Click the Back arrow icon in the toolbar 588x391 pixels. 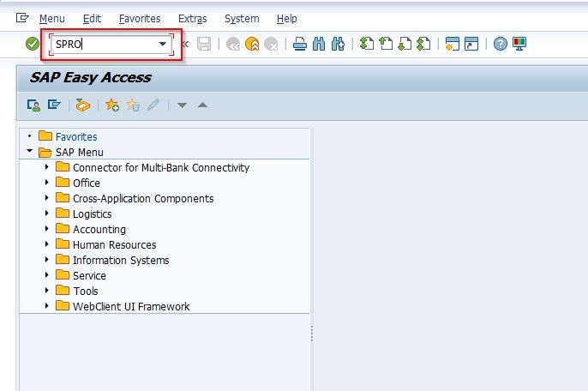pos(233,45)
